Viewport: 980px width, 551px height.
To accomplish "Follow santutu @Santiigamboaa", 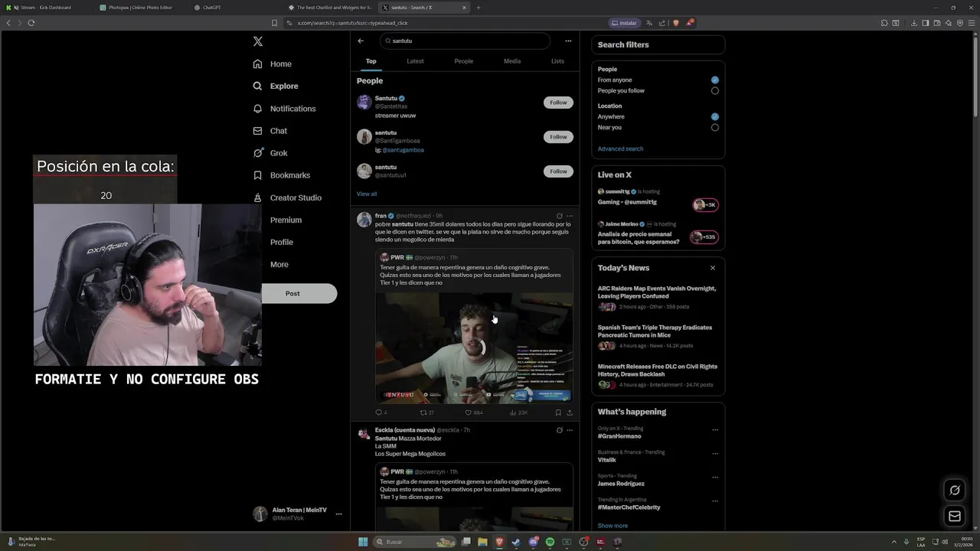I will click(558, 137).
